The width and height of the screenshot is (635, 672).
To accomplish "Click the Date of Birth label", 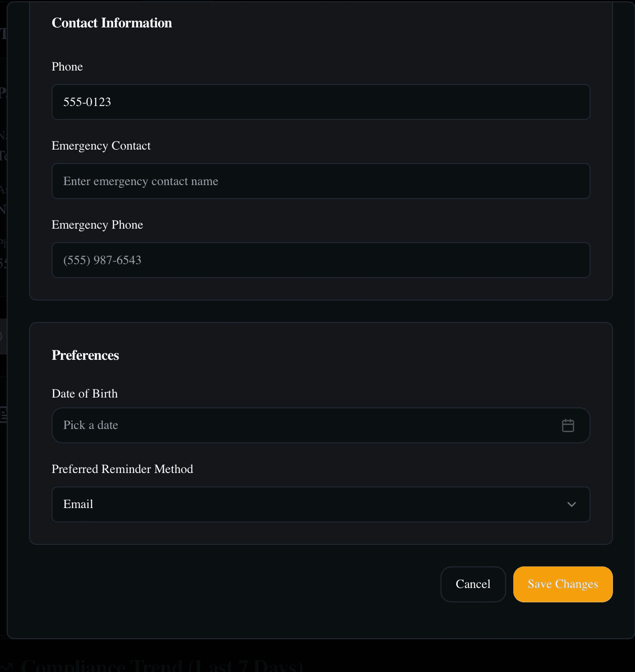I will pyautogui.click(x=84, y=393).
